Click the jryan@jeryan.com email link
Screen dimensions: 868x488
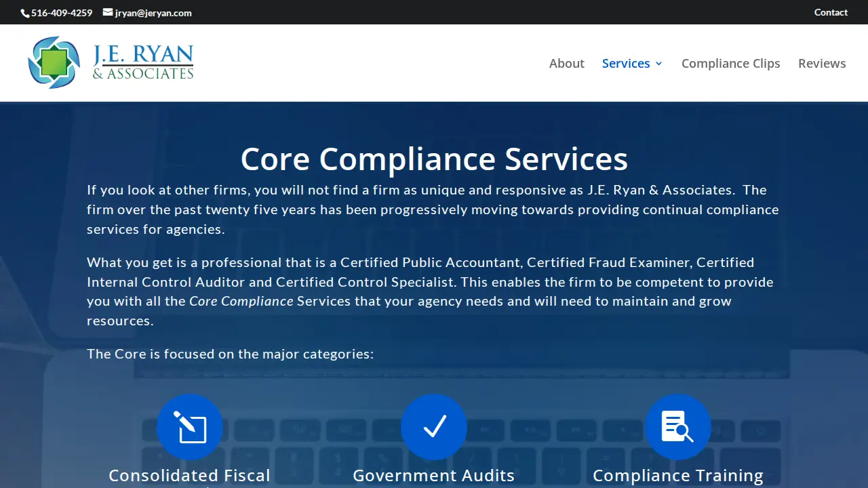point(153,13)
